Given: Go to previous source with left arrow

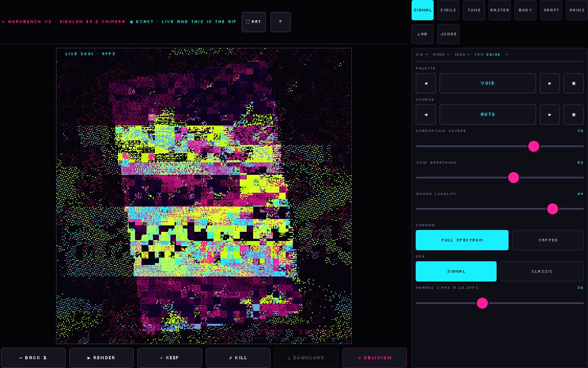Looking at the screenshot, I should pos(426,115).
